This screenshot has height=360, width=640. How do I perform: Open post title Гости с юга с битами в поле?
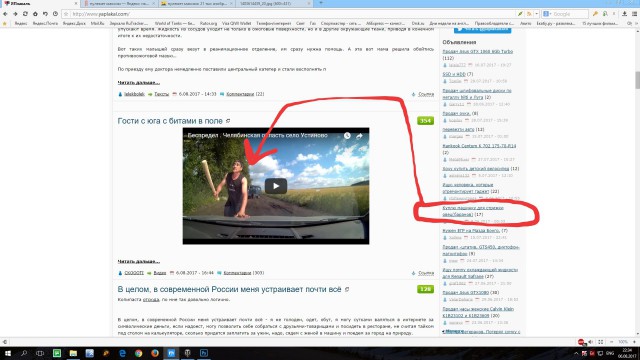170,121
